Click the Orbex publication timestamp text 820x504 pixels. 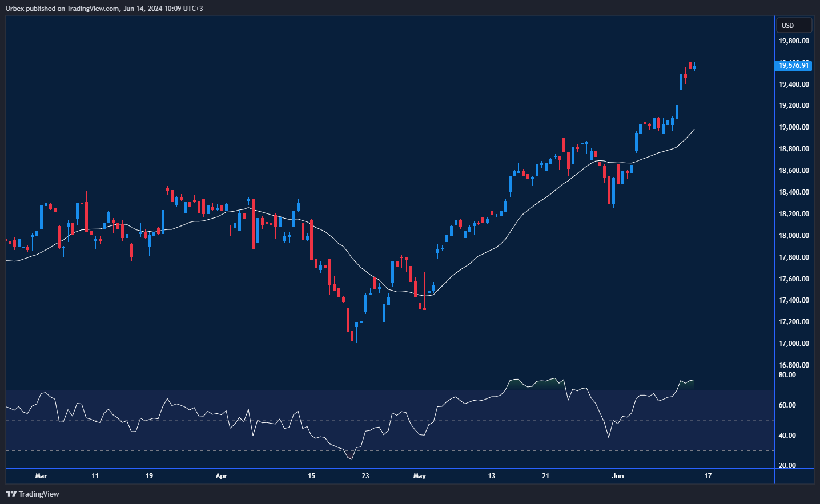pyautogui.click(x=106, y=8)
